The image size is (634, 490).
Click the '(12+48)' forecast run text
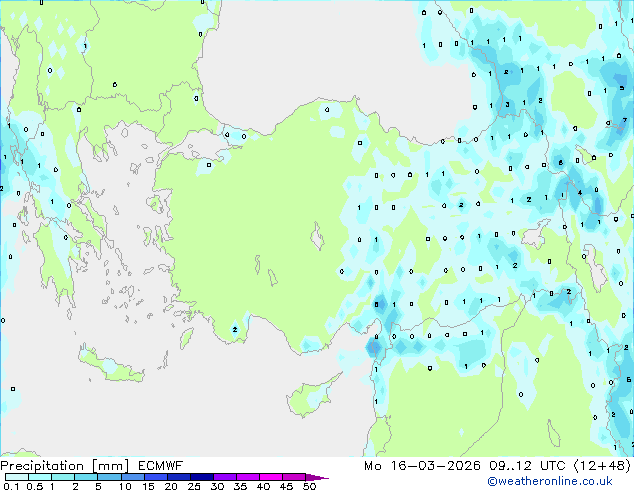pos(602,466)
